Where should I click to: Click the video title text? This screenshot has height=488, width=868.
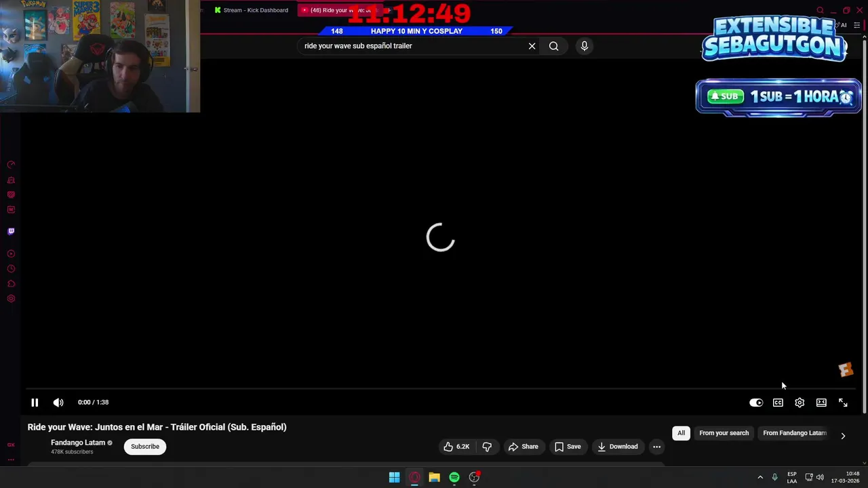click(157, 427)
